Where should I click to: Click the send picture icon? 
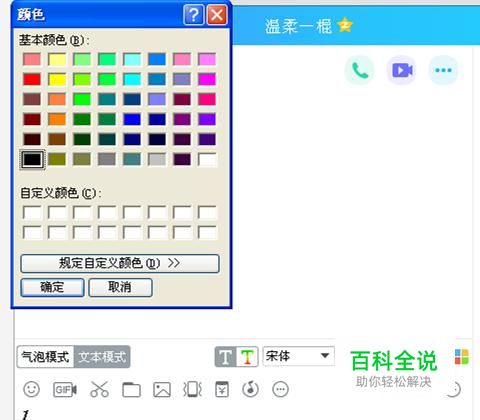162,389
